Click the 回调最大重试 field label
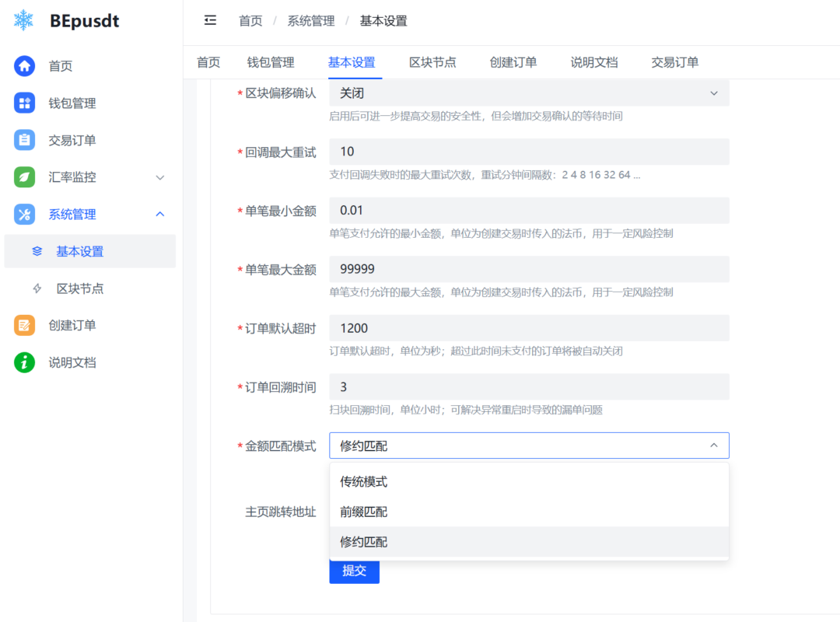840x622 pixels. [281, 152]
